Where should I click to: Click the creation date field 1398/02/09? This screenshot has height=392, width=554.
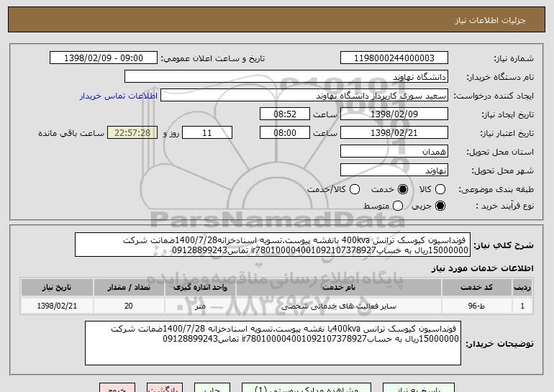(x=394, y=114)
